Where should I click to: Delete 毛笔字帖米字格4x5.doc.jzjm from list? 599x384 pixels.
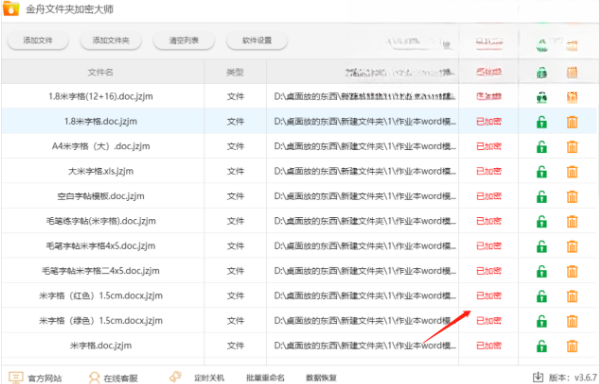pos(572,246)
